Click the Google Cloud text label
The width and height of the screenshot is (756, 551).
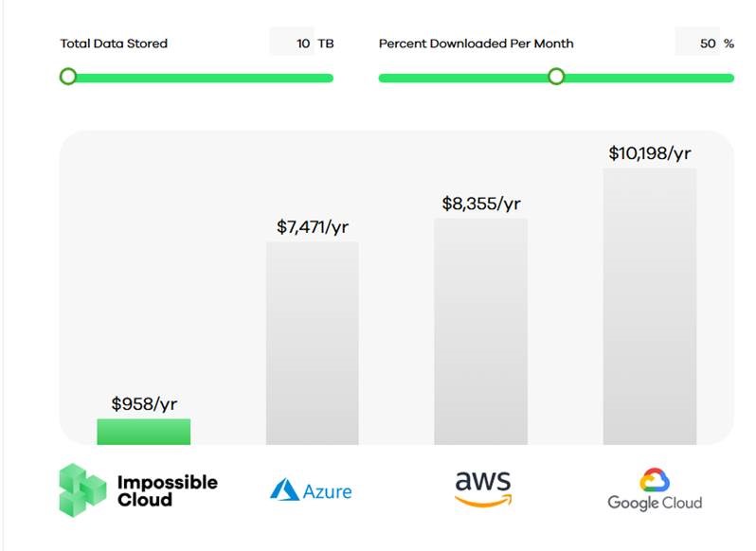click(655, 503)
